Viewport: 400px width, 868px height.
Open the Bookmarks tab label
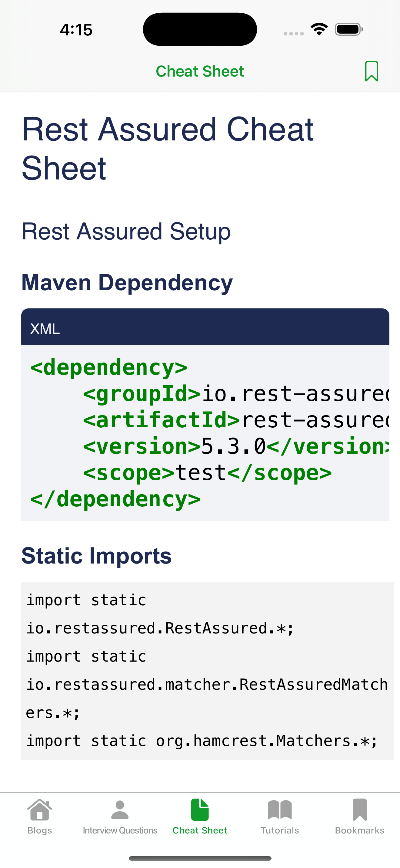pyautogui.click(x=359, y=830)
